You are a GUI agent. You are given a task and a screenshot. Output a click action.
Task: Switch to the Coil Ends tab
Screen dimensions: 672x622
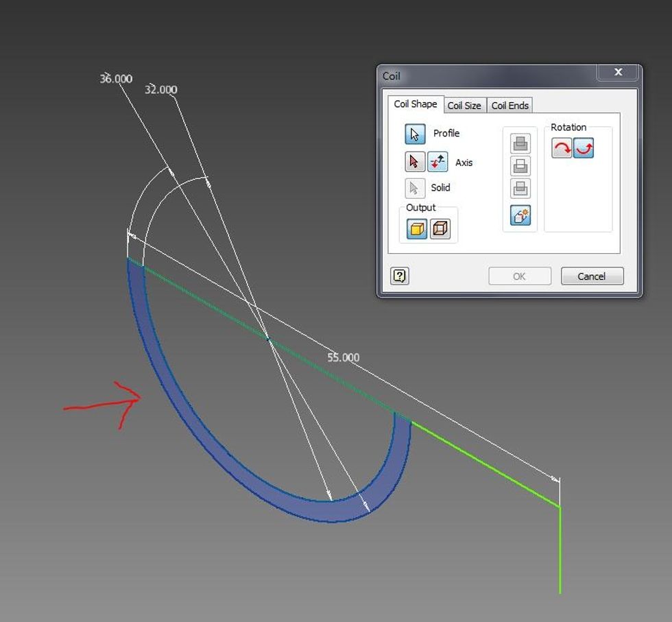tap(509, 106)
